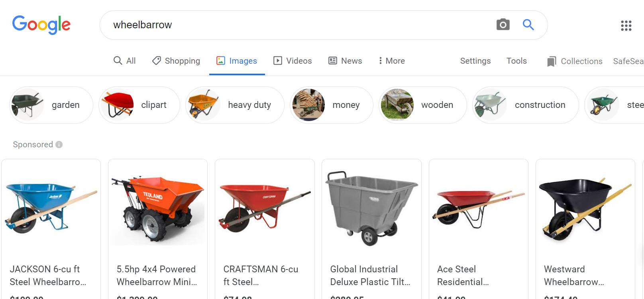This screenshot has height=299, width=644.
Task: Select the garden filter chip
Action: (51, 105)
